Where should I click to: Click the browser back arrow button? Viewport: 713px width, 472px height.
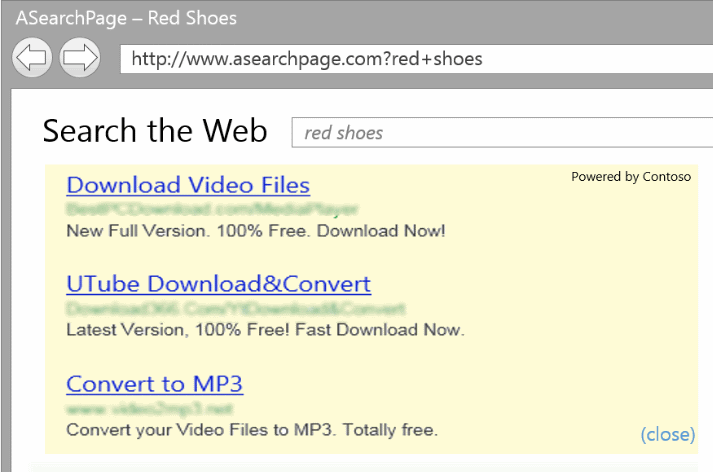coord(32,58)
